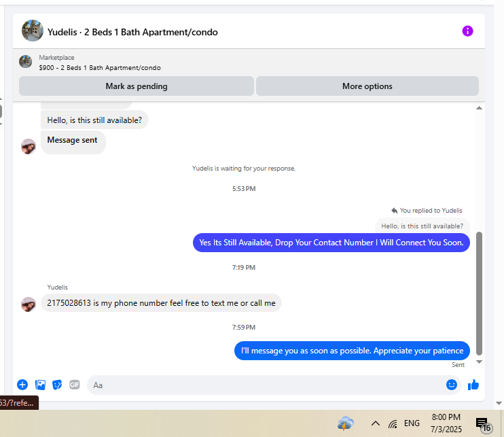Show hidden system tray icons
This screenshot has height=437, width=504.
(376, 423)
